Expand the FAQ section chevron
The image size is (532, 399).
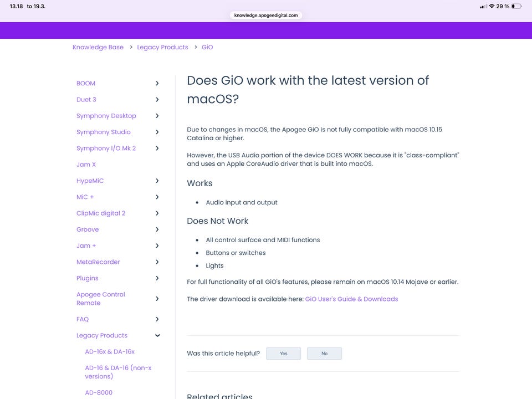pyautogui.click(x=157, y=319)
